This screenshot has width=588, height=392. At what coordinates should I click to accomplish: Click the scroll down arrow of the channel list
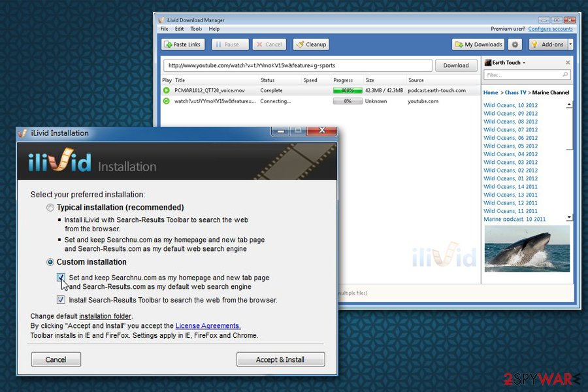(569, 217)
